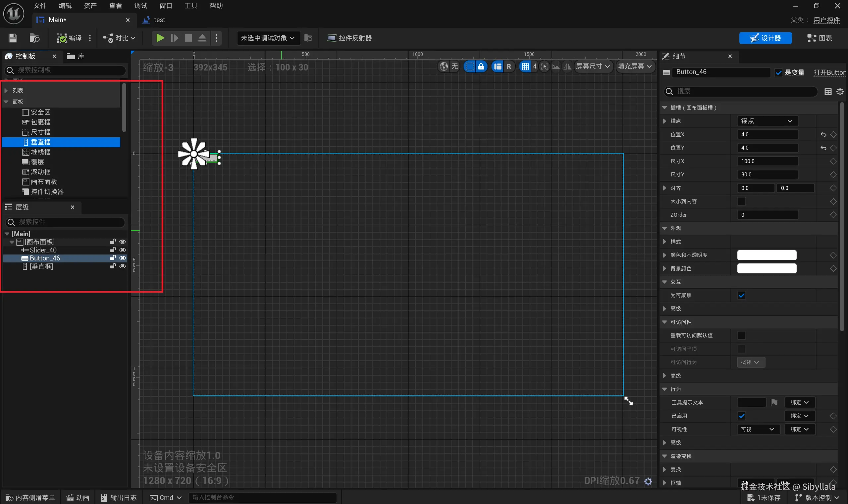Switch to the test tab

(159, 20)
